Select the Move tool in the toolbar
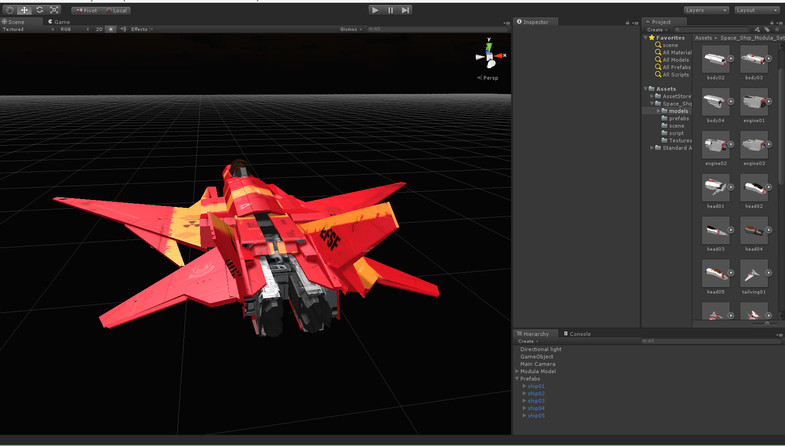Viewport: 785px width, 446px height. pyautogui.click(x=24, y=10)
